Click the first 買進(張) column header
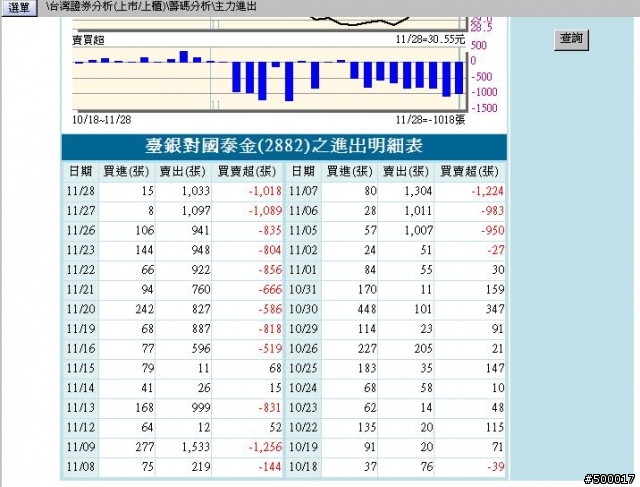Image resolution: width=640 pixels, height=487 pixels. (126, 171)
